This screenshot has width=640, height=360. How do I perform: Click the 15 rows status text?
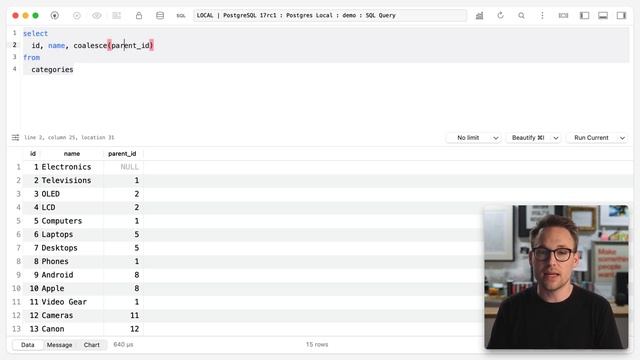pyautogui.click(x=317, y=345)
